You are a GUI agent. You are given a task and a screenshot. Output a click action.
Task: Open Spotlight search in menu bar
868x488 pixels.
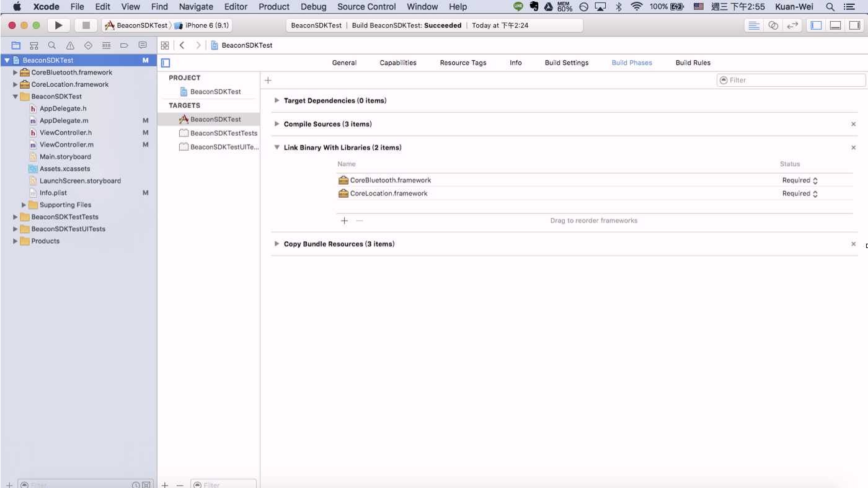point(830,7)
